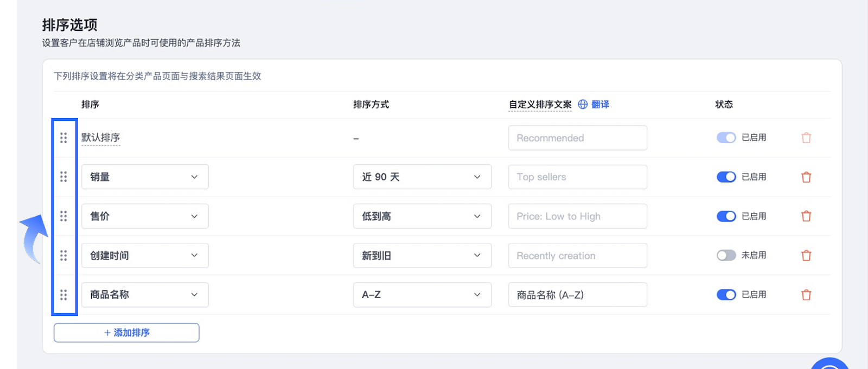Delete the 创建时间 sort option

pos(806,255)
